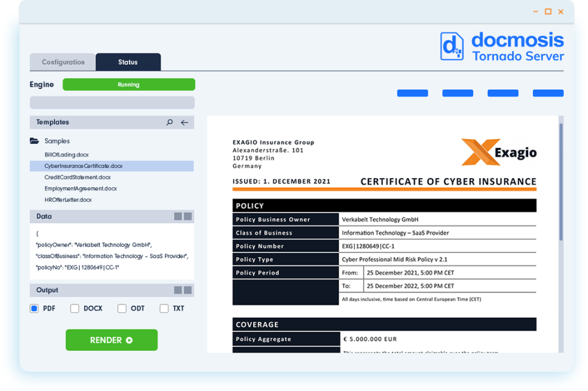Click the second blue toolbar button

pyautogui.click(x=457, y=93)
